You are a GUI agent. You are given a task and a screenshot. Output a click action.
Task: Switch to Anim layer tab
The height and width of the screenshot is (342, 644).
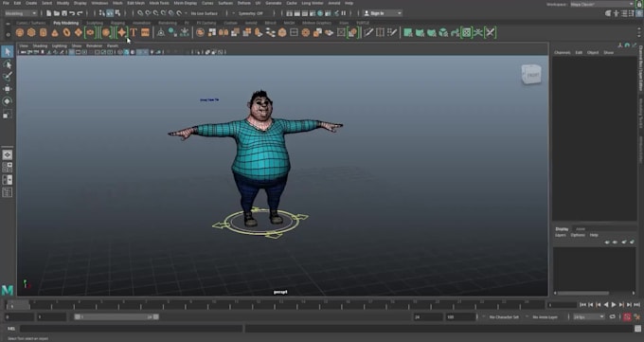(581, 229)
